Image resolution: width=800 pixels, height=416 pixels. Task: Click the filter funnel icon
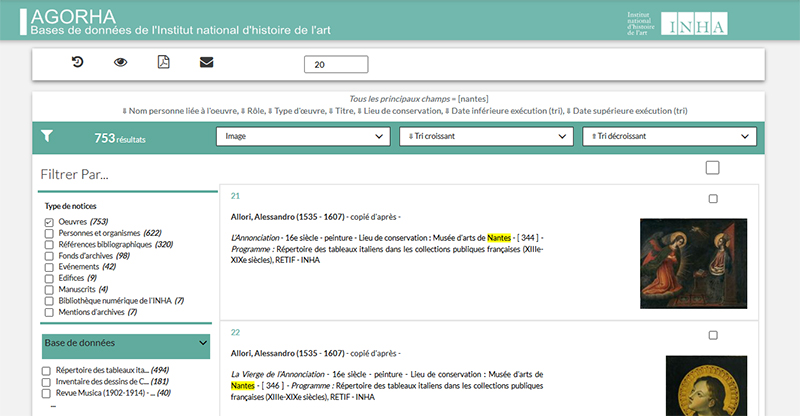pos(47,136)
